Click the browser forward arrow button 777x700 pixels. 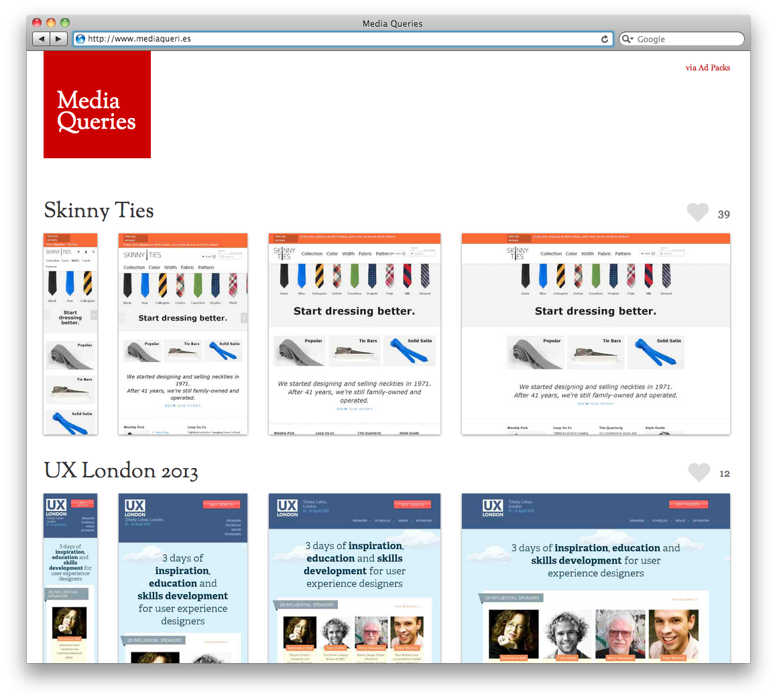pyautogui.click(x=59, y=39)
